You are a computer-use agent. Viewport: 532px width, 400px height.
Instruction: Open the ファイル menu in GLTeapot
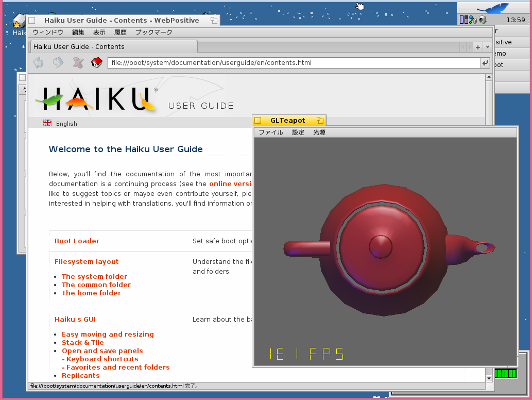[x=271, y=132]
